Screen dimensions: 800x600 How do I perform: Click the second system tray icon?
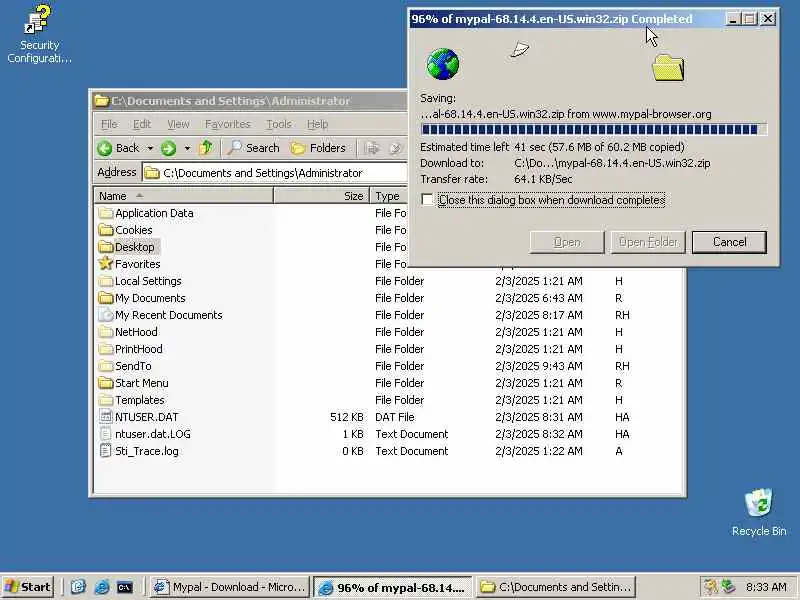pos(728,587)
